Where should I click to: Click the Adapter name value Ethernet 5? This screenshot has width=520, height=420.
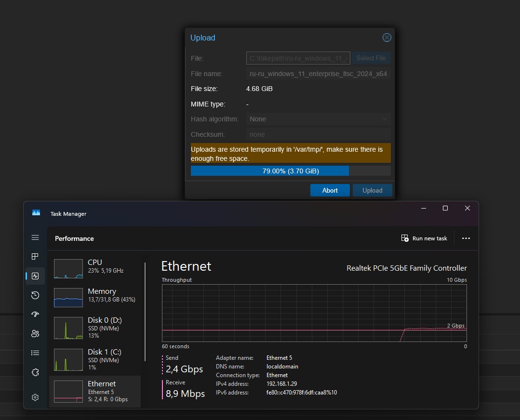(x=279, y=358)
